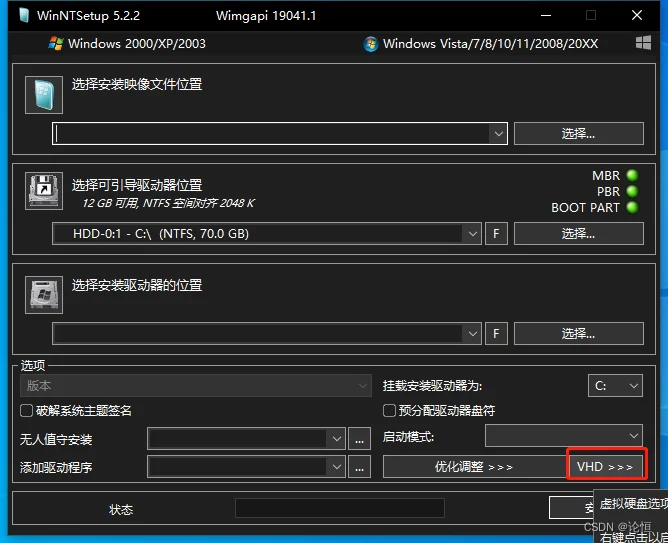Open VHD >>> virtual disk options
Image resolution: width=668 pixels, height=543 pixels.
coord(606,467)
